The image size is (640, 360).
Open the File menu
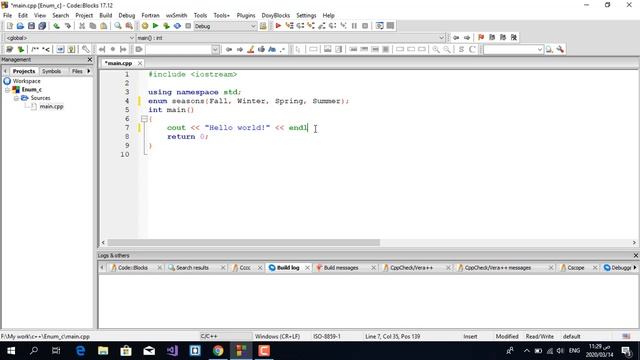(7, 15)
